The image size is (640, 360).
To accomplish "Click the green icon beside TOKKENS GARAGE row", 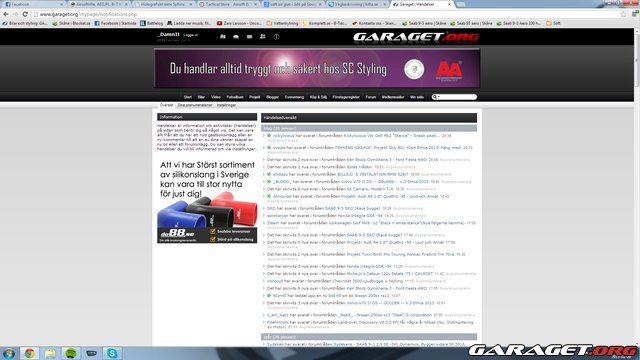I will click(x=269, y=148).
